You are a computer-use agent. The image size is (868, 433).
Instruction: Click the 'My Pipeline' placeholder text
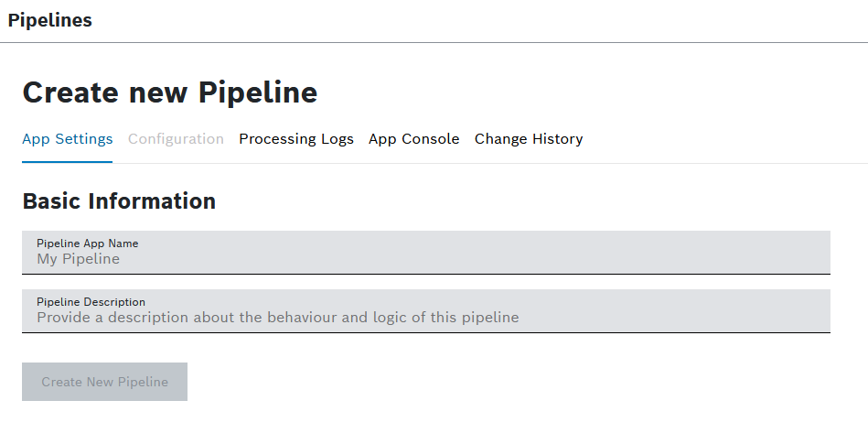(x=78, y=259)
